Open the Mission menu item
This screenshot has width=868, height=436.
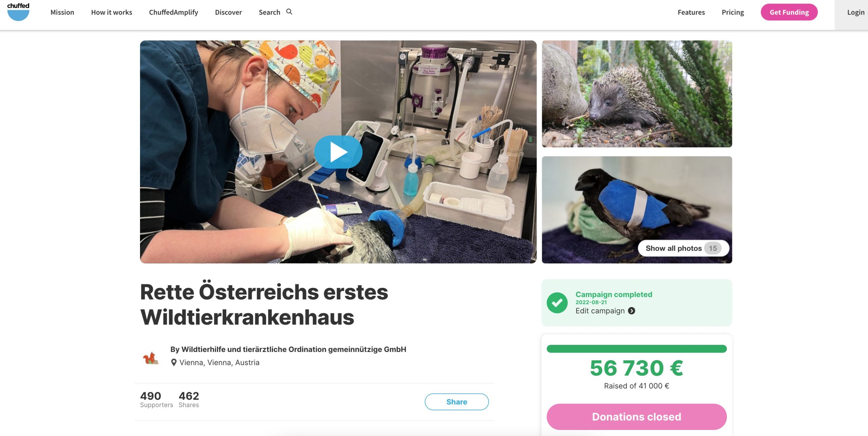point(62,12)
